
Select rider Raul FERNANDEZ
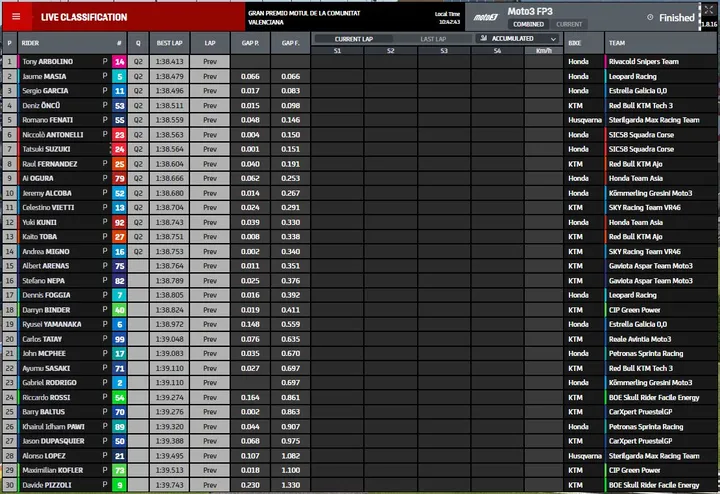tap(50, 164)
